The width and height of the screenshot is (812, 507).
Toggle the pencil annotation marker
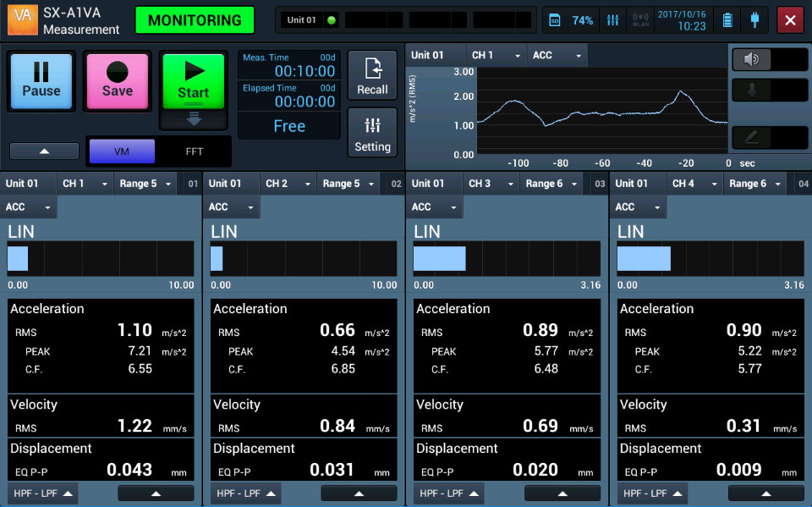pos(770,137)
